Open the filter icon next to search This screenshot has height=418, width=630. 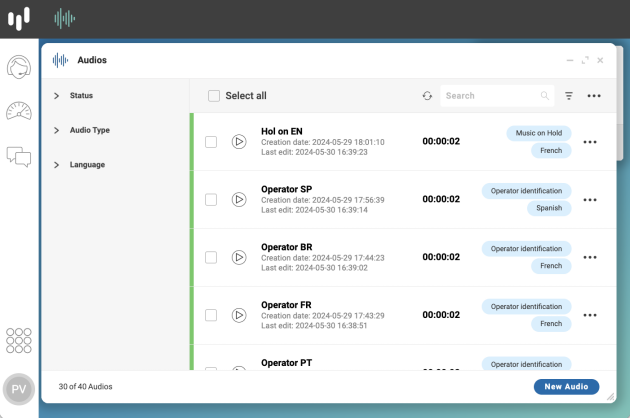pos(569,96)
